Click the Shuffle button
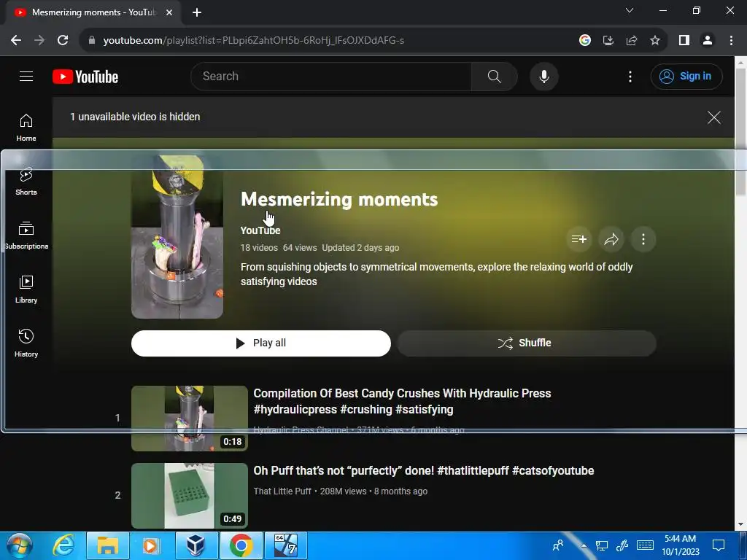747x560 pixels. pos(527,343)
